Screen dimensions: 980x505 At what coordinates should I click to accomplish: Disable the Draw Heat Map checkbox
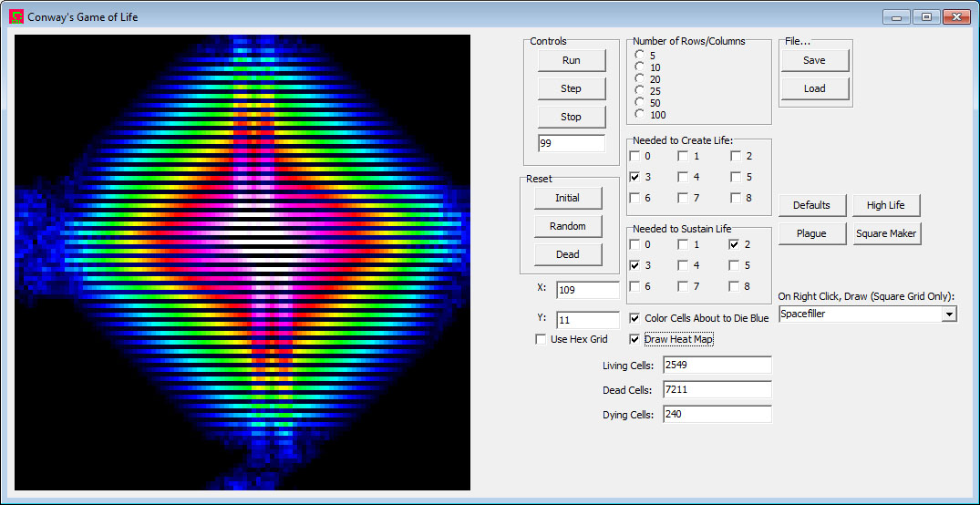click(x=634, y=339)
